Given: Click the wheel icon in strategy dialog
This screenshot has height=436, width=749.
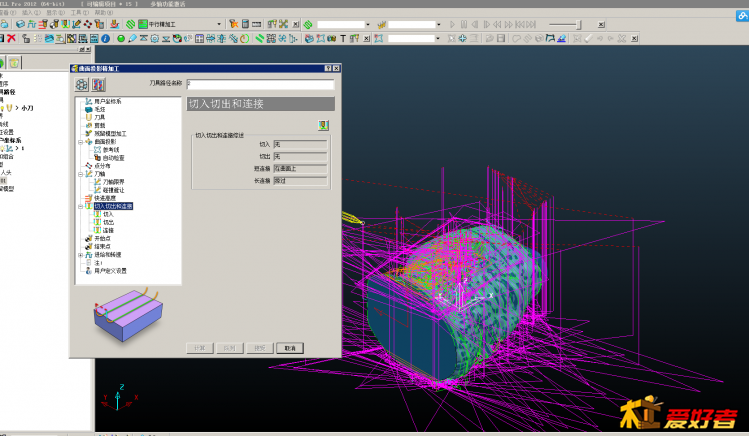Looking at the screenshot, I should click(x=82, y=85).
